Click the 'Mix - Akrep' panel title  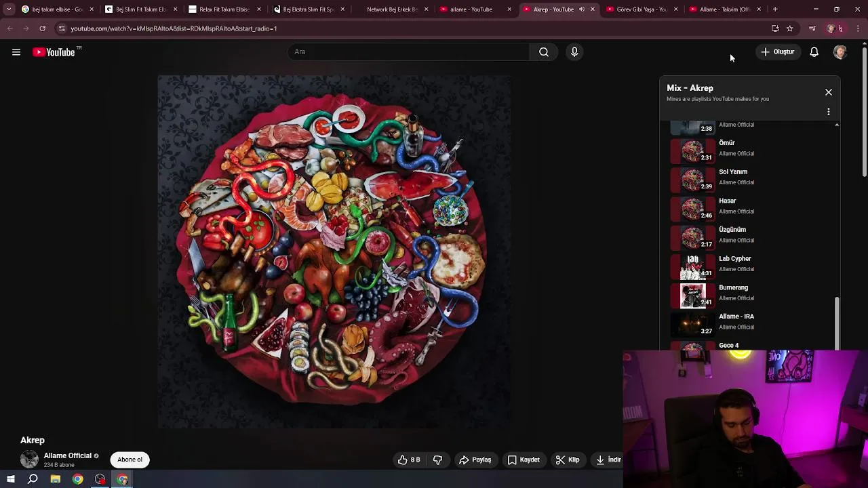690,88
